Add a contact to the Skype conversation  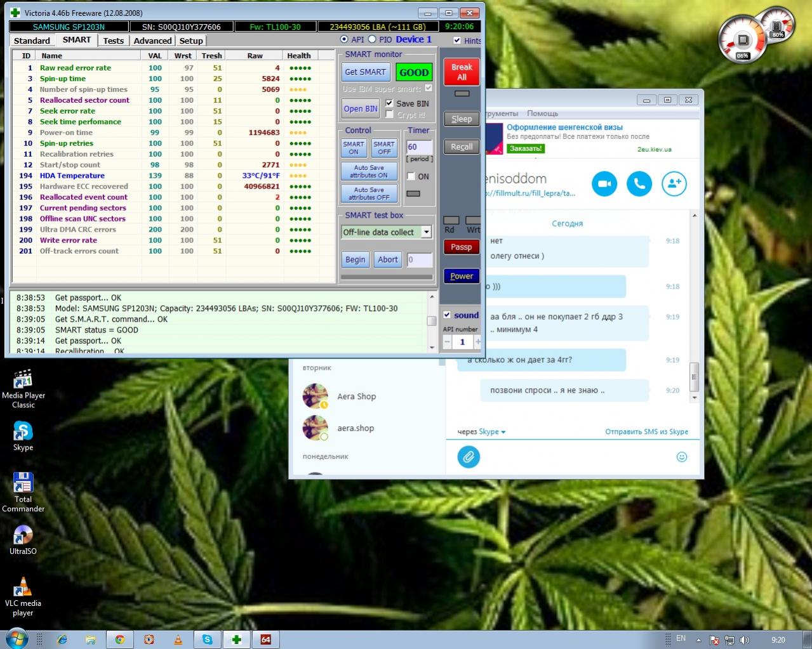click(674, 184)
